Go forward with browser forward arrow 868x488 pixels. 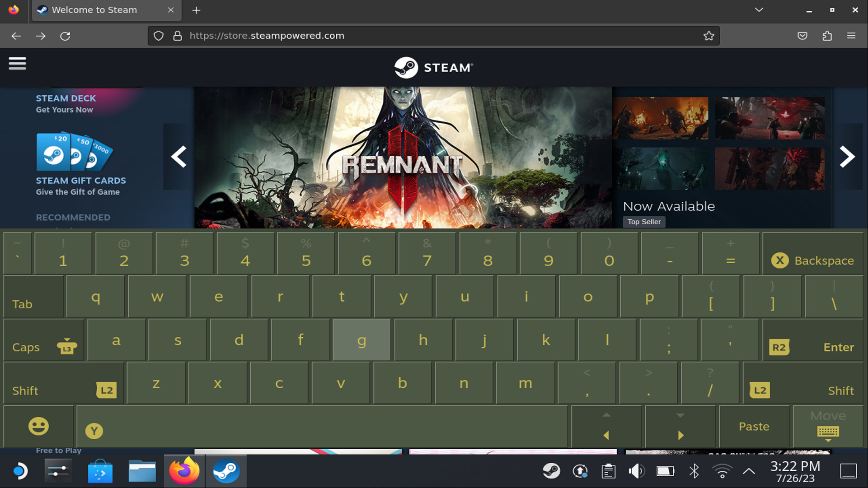[41, 36]
